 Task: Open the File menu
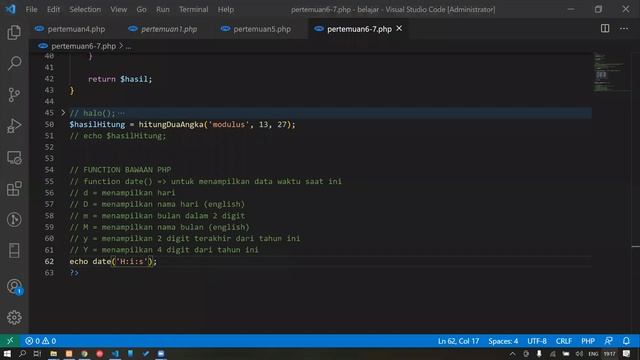coord(31,9)
